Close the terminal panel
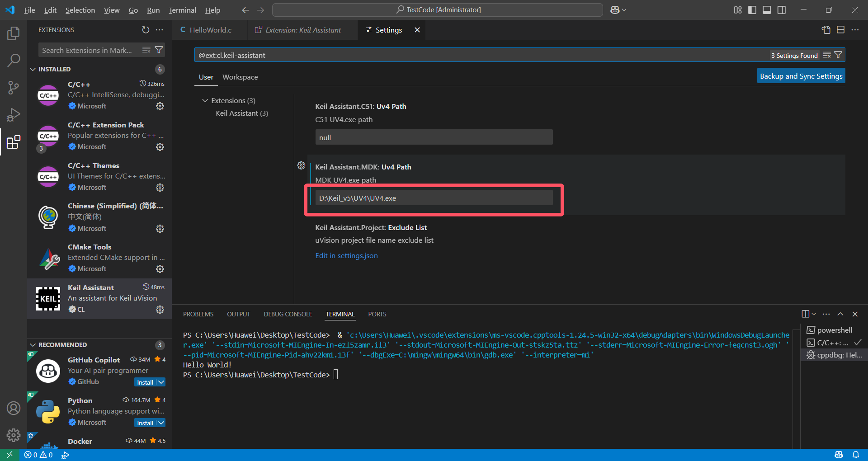Screen dimensions: 868x461 tap(855, 314)
